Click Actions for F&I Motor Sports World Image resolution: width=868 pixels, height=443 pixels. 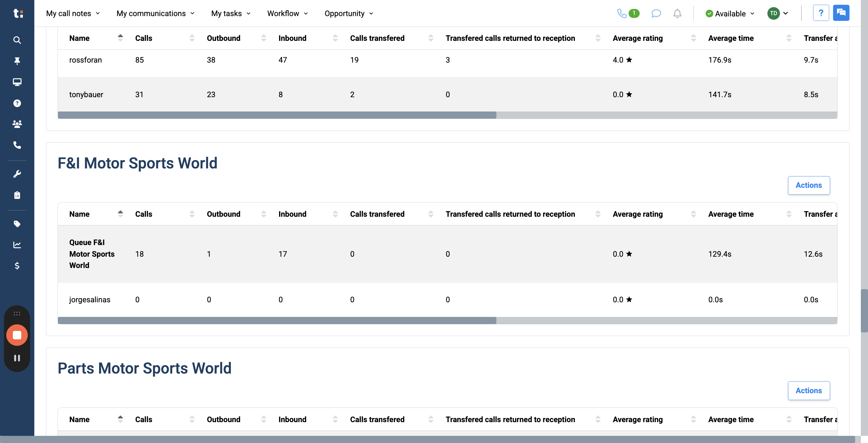click(809, 185)
